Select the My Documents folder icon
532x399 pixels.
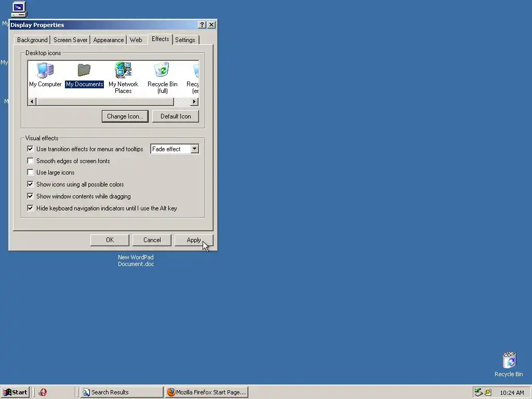click(x=84, y=75)
